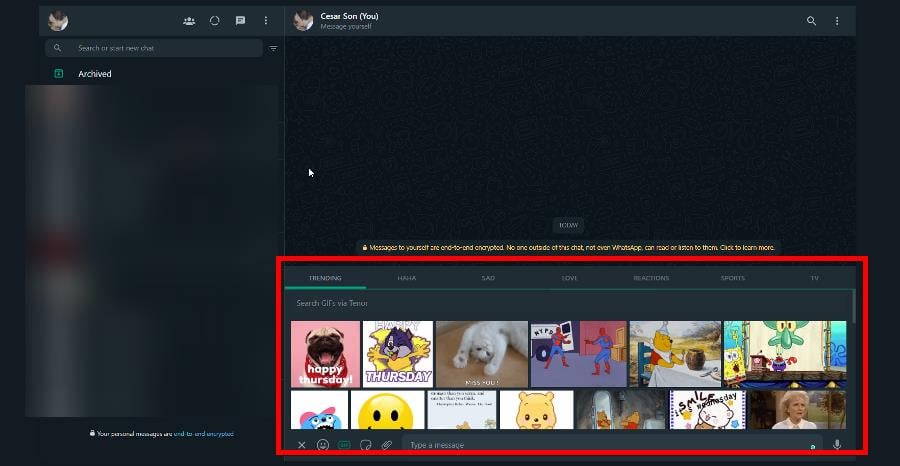Search within the chat using magnifier icon

[811, 21]
